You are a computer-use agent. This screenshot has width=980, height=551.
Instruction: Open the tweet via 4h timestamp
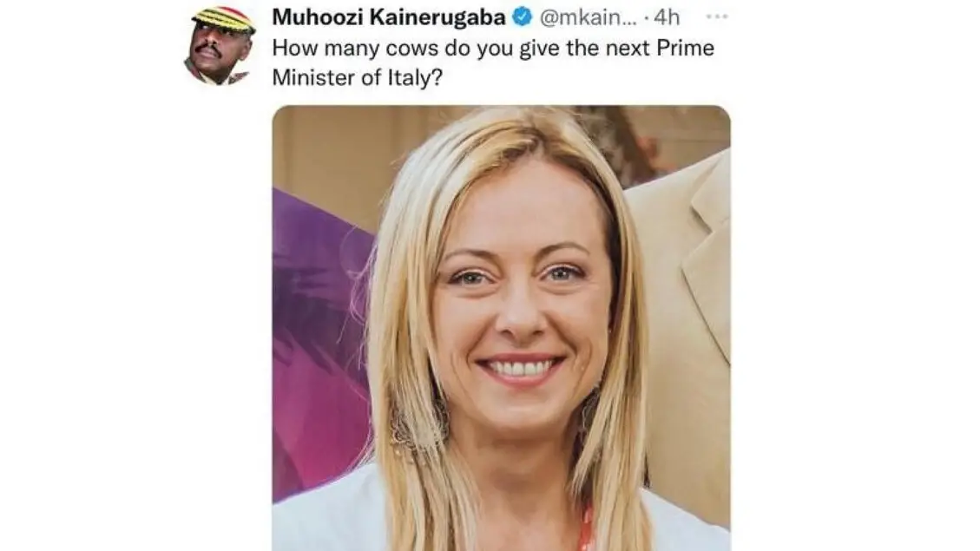point(667,17)
